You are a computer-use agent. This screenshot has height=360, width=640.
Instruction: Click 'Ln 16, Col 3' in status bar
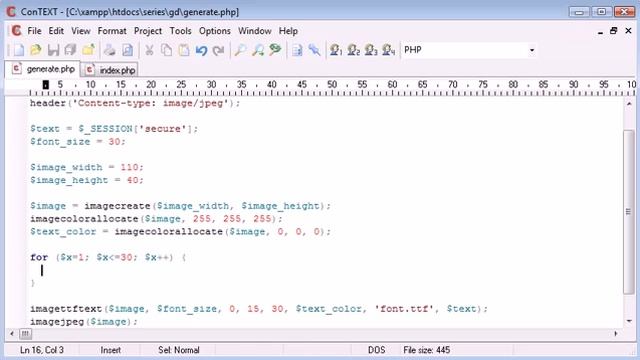tap(42, 350)
